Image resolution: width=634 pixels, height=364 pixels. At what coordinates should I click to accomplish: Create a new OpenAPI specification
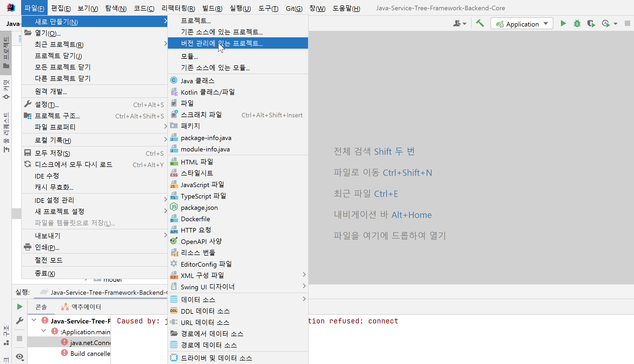coord(238,241)
